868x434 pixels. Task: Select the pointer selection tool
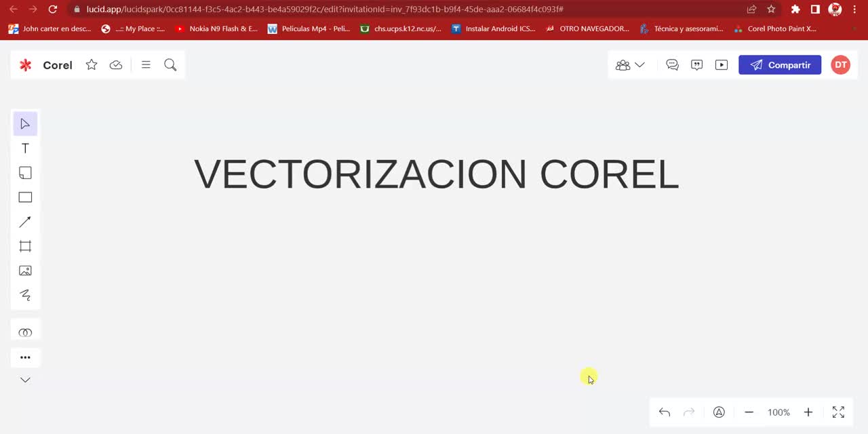coord(25,124)
